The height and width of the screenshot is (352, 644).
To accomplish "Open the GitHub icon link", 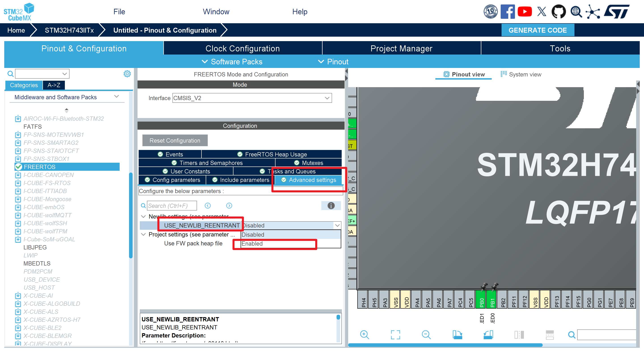I will tap(559, 11).
